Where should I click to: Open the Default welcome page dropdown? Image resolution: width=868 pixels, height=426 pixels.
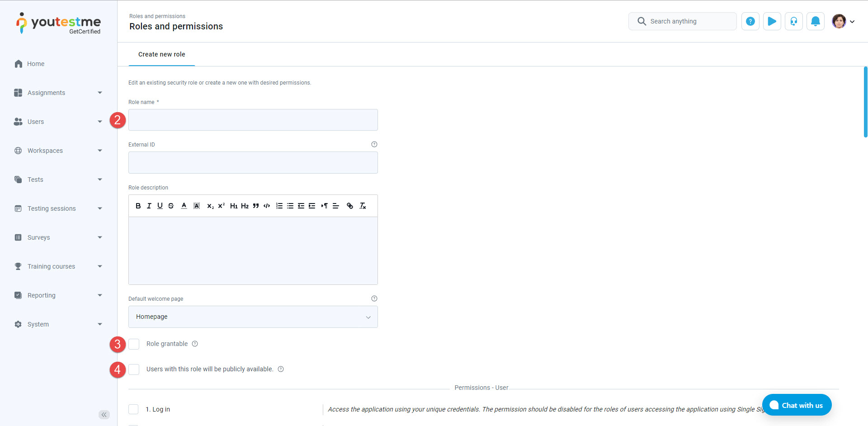click(253, 317)
